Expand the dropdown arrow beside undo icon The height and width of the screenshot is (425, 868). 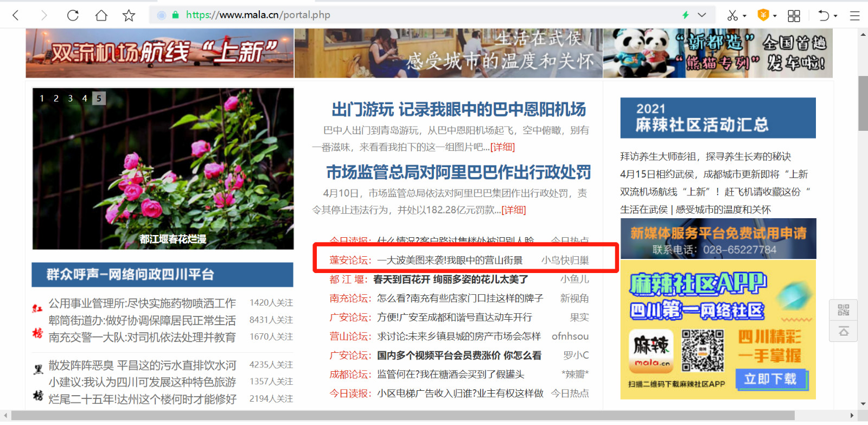coord(835,16)
